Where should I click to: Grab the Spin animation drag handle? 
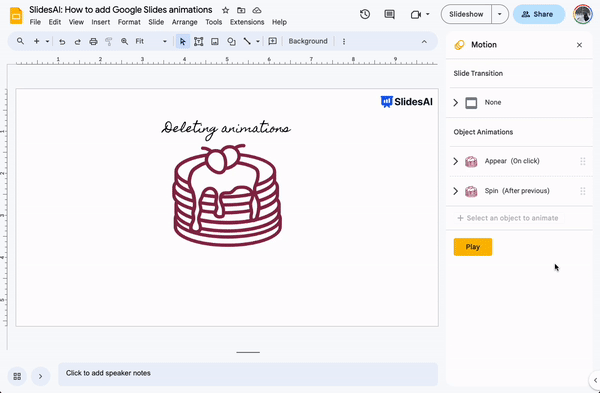pos(582,191)
